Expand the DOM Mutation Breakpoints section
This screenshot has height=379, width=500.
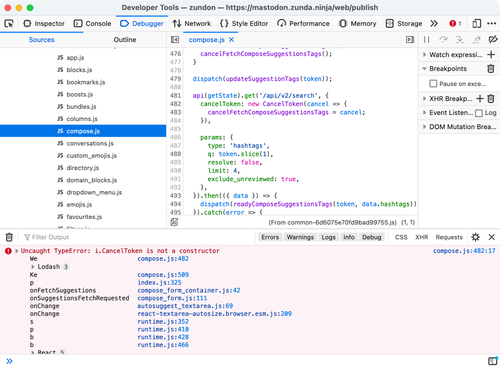pyautogui.click(x=424, y=127)
